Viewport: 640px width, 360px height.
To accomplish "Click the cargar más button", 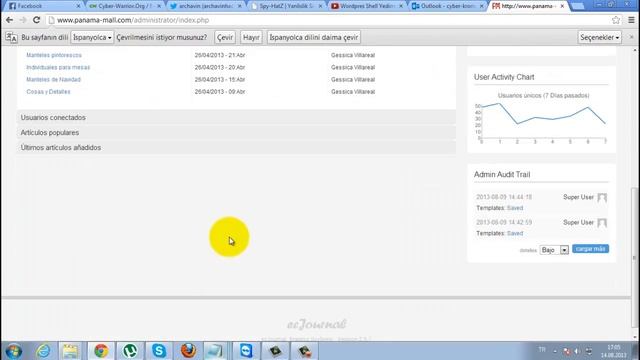I will 590,249.
